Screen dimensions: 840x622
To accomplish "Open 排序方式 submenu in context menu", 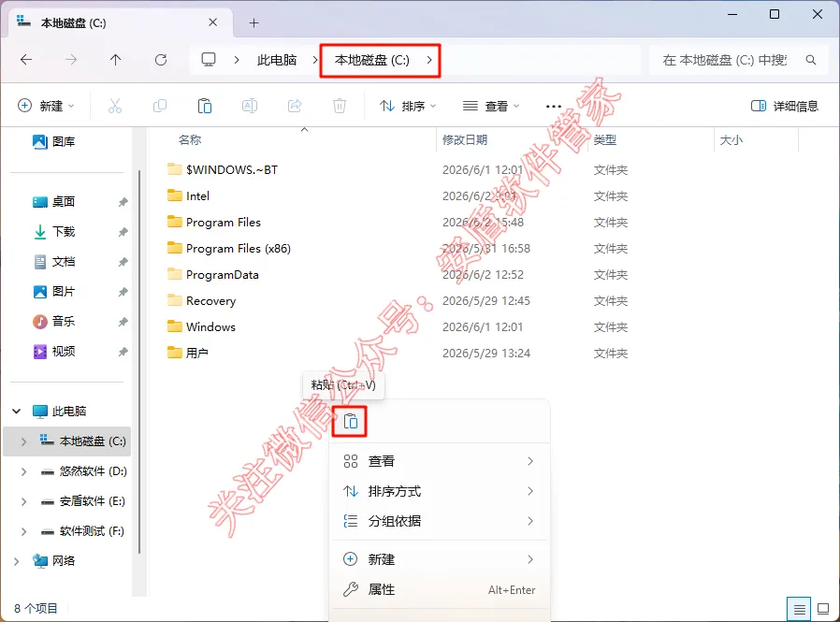I will [440, 491].
